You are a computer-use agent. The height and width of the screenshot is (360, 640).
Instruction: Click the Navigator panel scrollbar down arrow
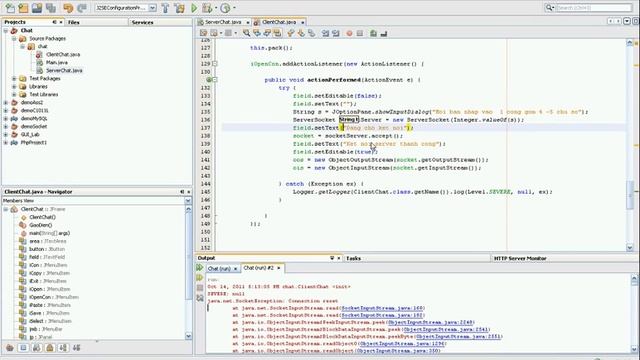tap(188, 336)
